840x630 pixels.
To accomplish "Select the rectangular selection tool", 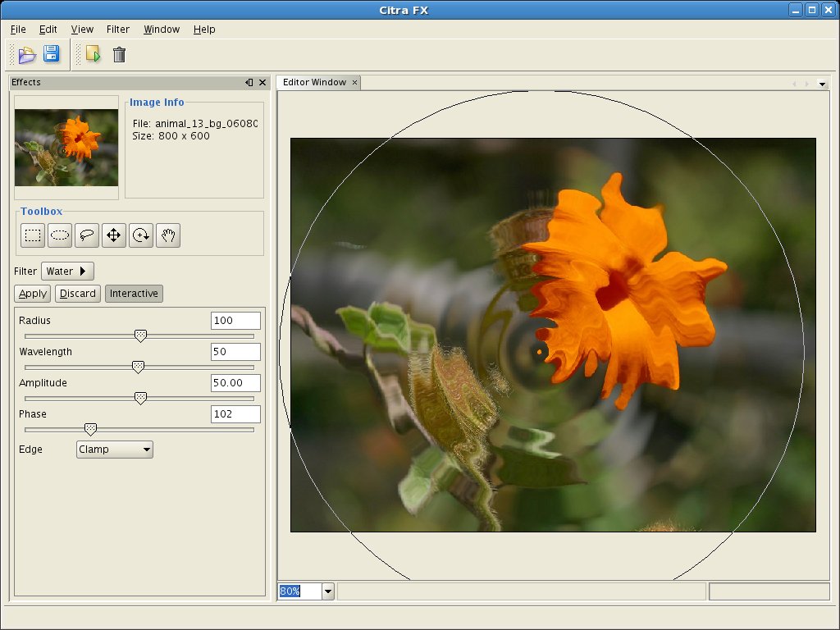I will [x=32, y=235].
